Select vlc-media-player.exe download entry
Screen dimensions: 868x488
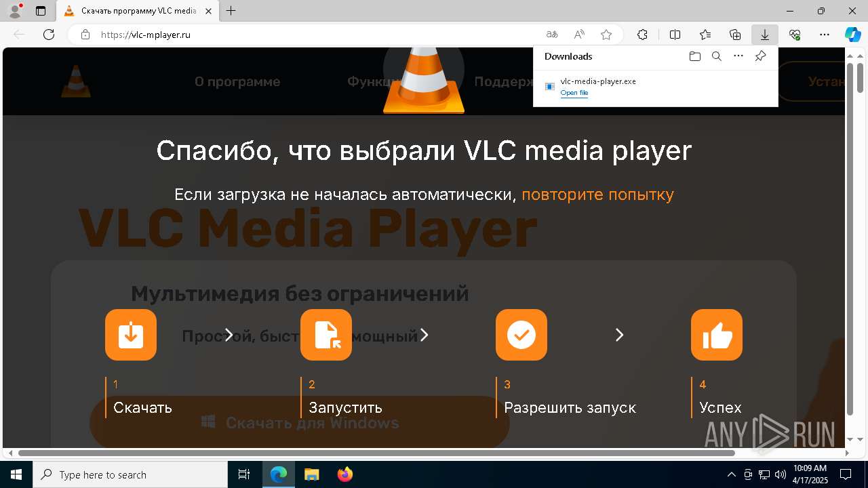pos(655,87)
